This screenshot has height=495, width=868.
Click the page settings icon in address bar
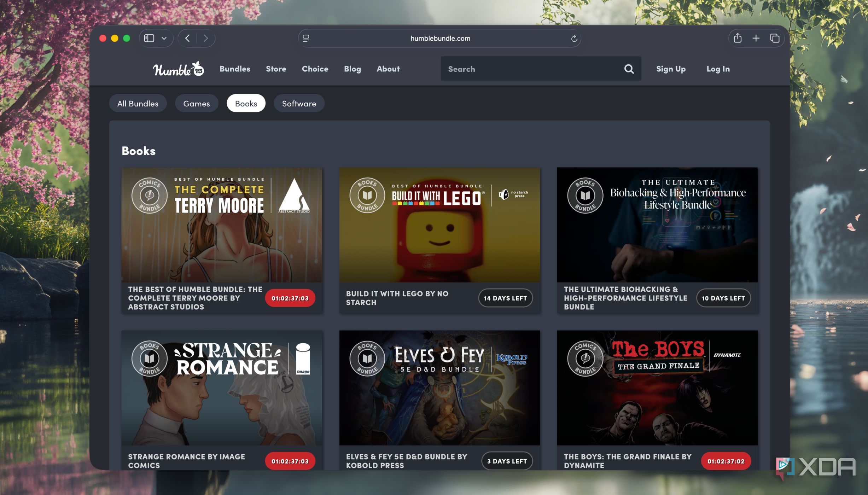[x=306, y=38]
